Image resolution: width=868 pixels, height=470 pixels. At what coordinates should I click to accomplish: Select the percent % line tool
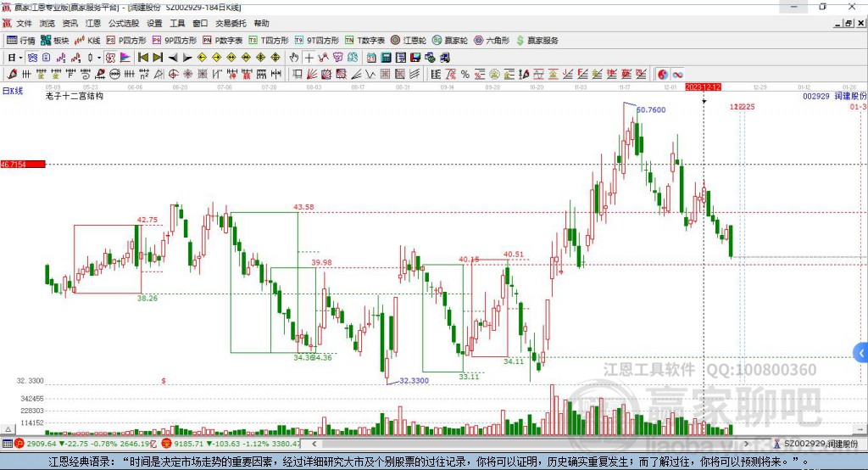[465, 75]
